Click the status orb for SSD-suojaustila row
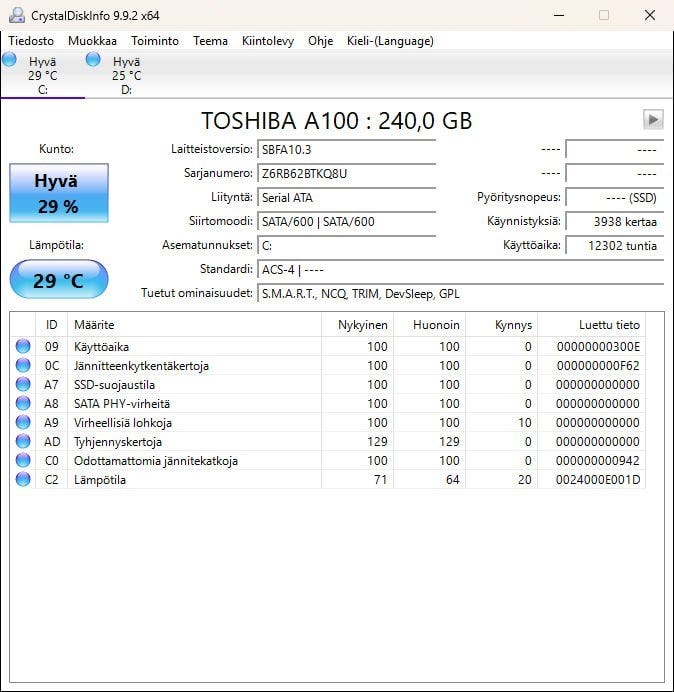This screenshot has height=692, width=674. coord(23,384)
